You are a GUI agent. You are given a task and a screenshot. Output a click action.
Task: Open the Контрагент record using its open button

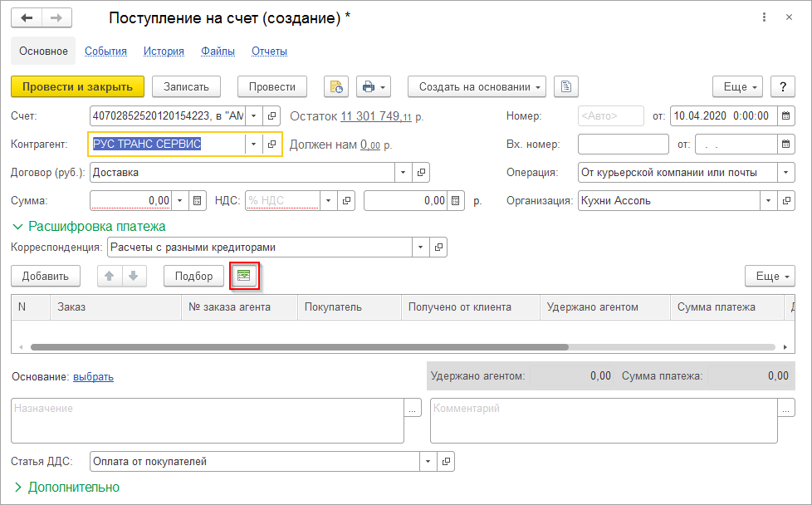(x=271, y=144)
